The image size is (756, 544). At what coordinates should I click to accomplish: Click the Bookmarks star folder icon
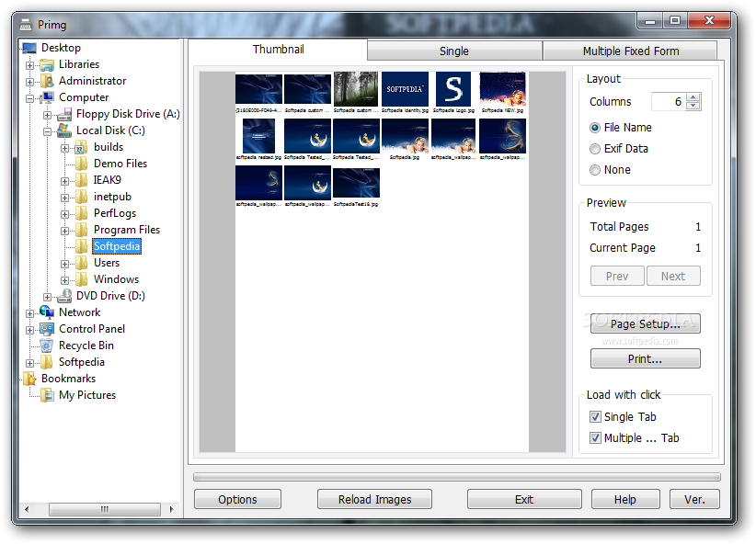click(x=30, y=379)
